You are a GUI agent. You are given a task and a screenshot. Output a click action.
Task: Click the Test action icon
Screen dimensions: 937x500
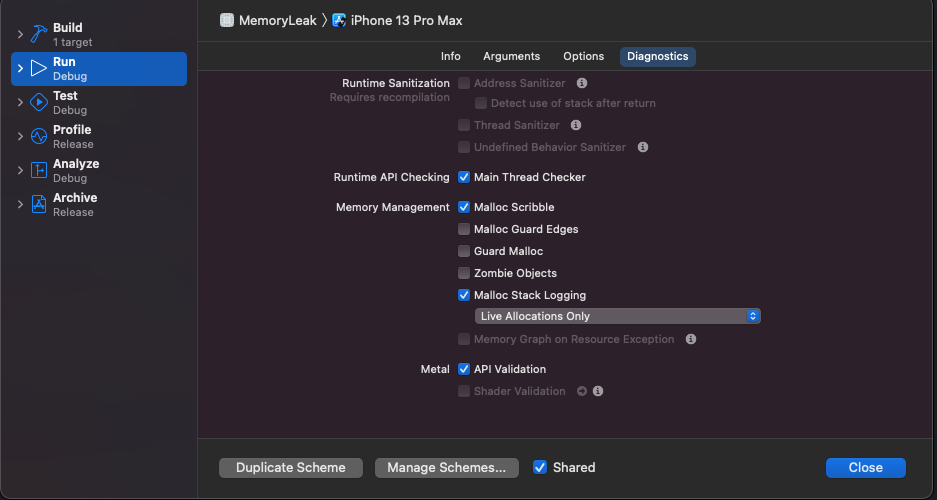tap(39, 102)
